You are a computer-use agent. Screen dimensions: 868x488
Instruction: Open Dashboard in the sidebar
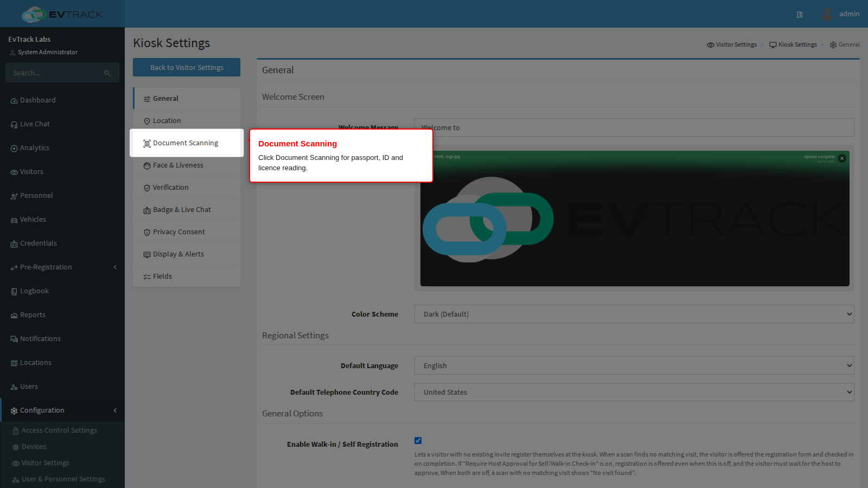click(x=62, y=100)
